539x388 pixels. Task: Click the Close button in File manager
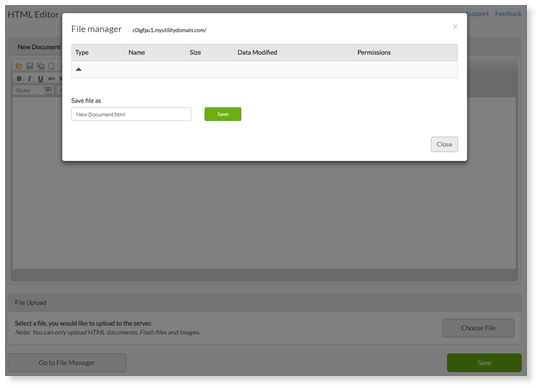click(444, 144)
